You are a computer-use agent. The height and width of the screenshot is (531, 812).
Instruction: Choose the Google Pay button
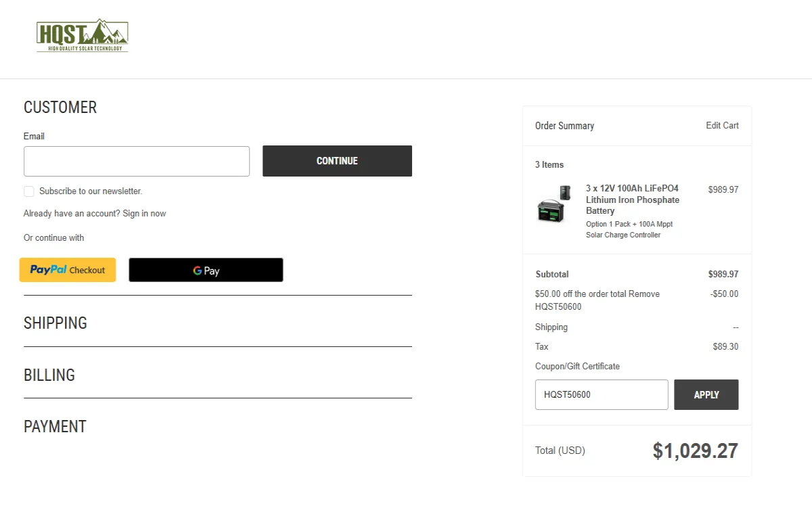click(206, 270)
